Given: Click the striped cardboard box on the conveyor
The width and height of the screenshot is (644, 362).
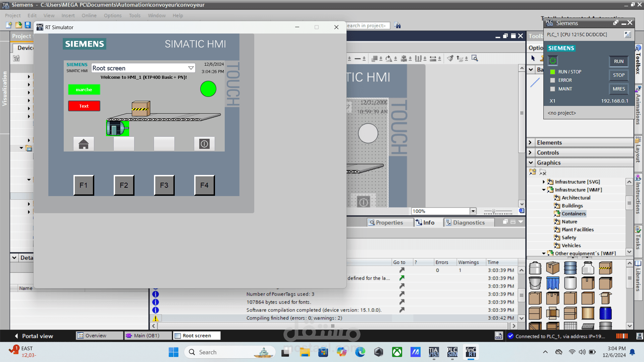Looking at the screenshot, I should (141, 109).
